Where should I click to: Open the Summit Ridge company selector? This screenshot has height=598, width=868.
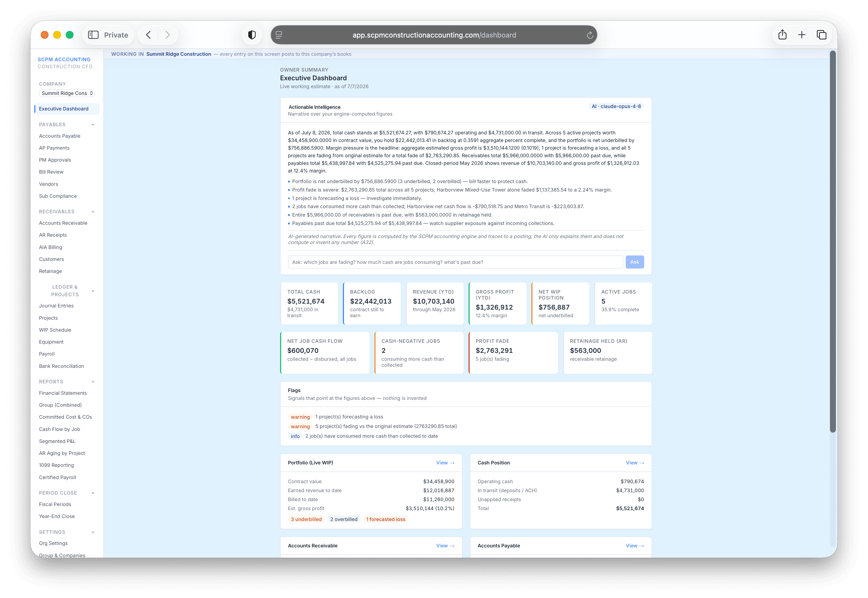click(67, 93)
